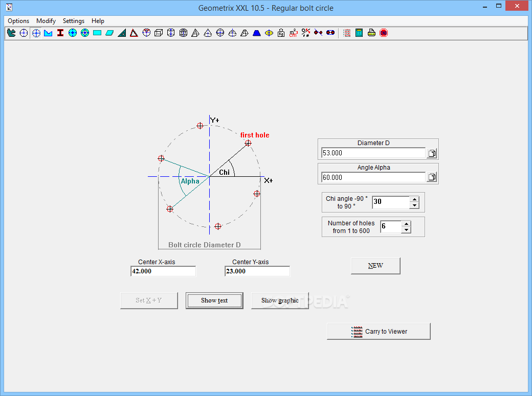Viewport: 532px width, 396px height.
Task: Click the Chi angle value field
Action: click(x=391, y=202)
